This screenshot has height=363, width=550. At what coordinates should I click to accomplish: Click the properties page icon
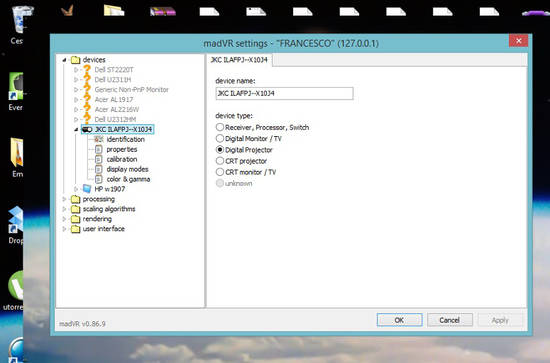[99, 149]
